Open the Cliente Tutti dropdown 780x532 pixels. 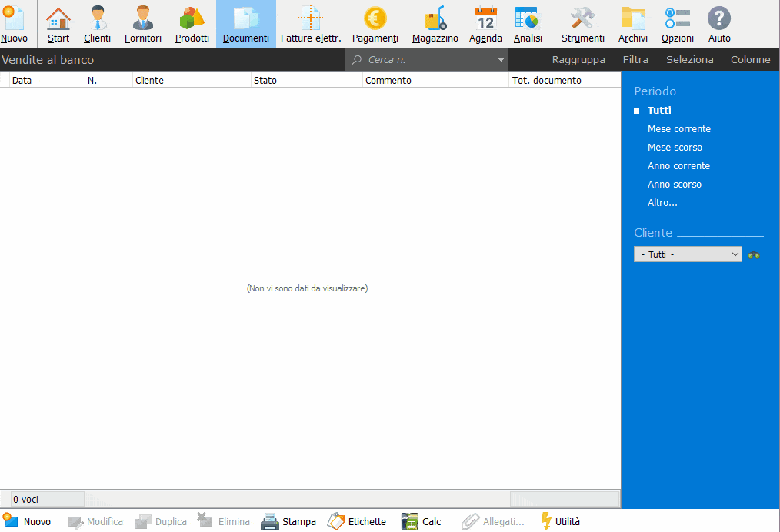click(x=688, y=254)
